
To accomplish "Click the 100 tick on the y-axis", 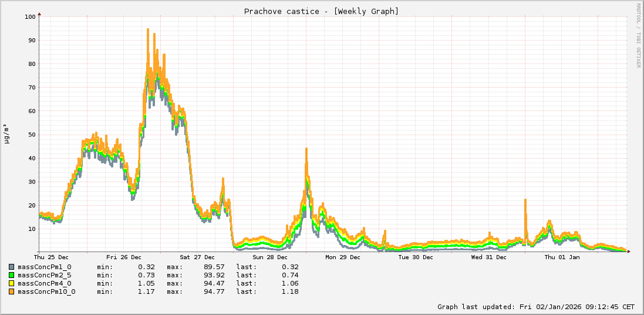I will click(30, 16).
